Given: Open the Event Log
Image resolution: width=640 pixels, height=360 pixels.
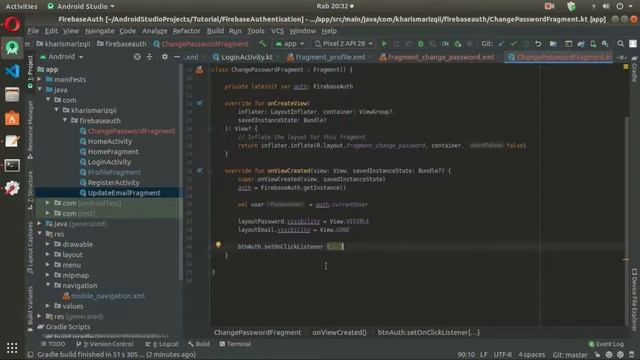Looking at the screenshot, I should coord(606,344).
